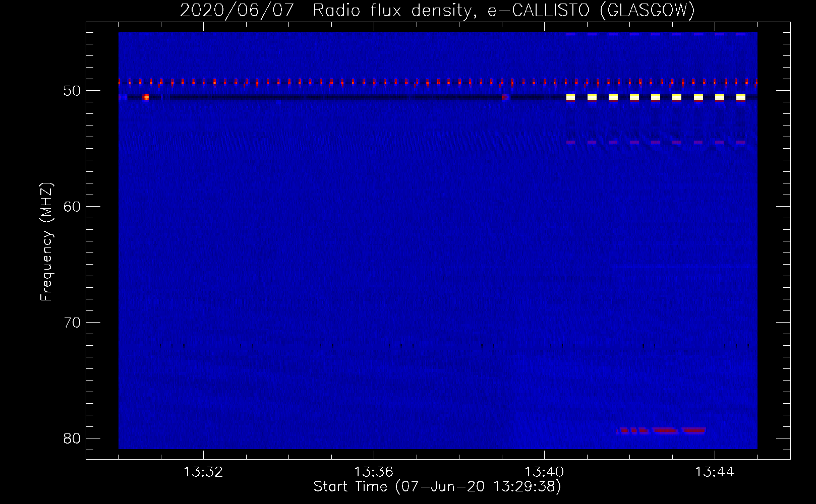816x504 pixels.
Task: Click the 50 frequency tick label
Action: (x=72, y=91)
